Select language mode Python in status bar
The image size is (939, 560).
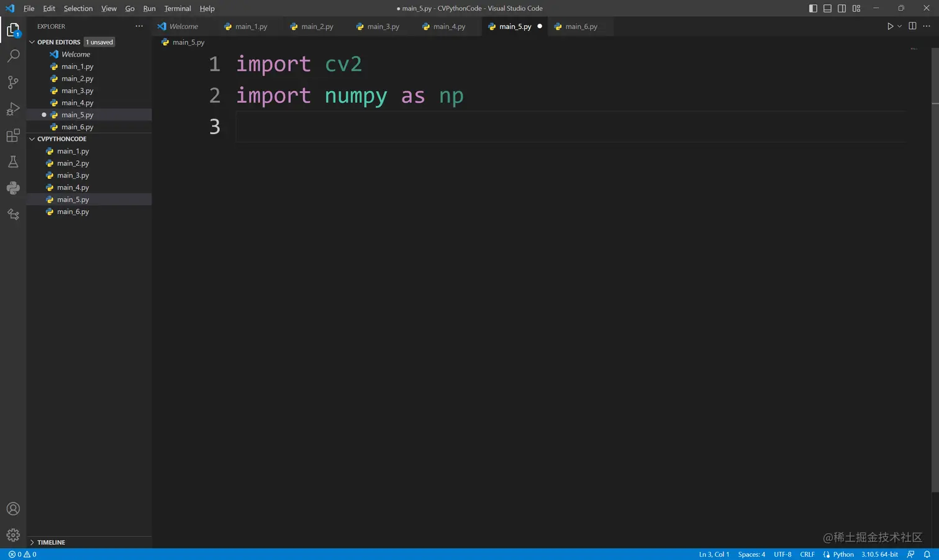(x=843, y=554)
